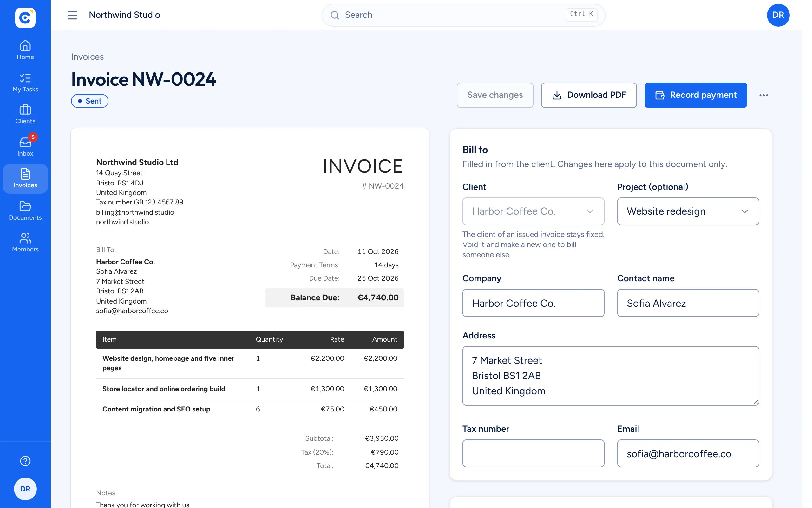Click the Company input field

point(533,303)
